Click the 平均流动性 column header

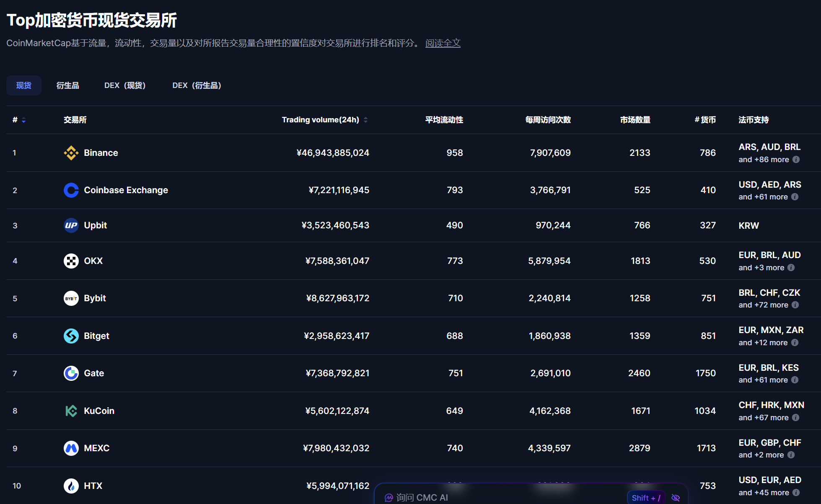click(x=444, y=120)
